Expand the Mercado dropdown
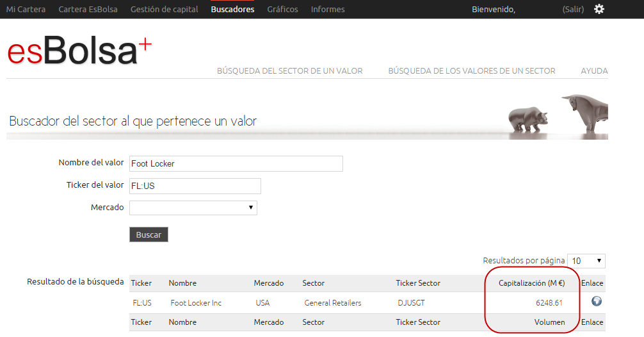Viewport: 644px width, 337px height. [x=193, y=208]
